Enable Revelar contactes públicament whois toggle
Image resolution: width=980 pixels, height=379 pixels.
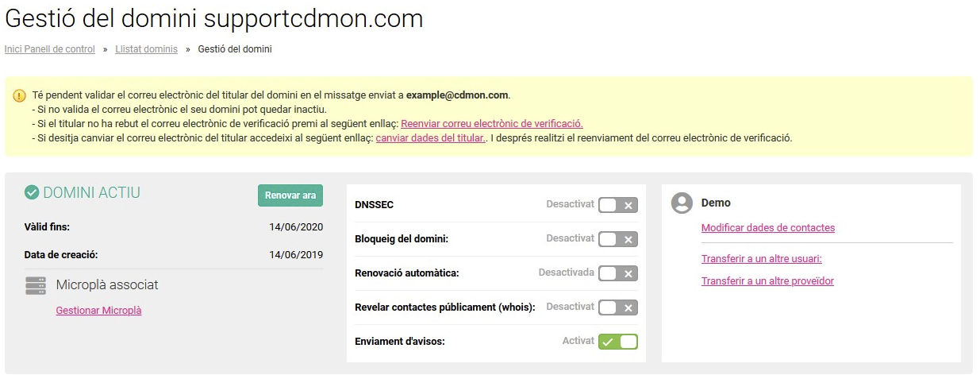click(618, 307)
